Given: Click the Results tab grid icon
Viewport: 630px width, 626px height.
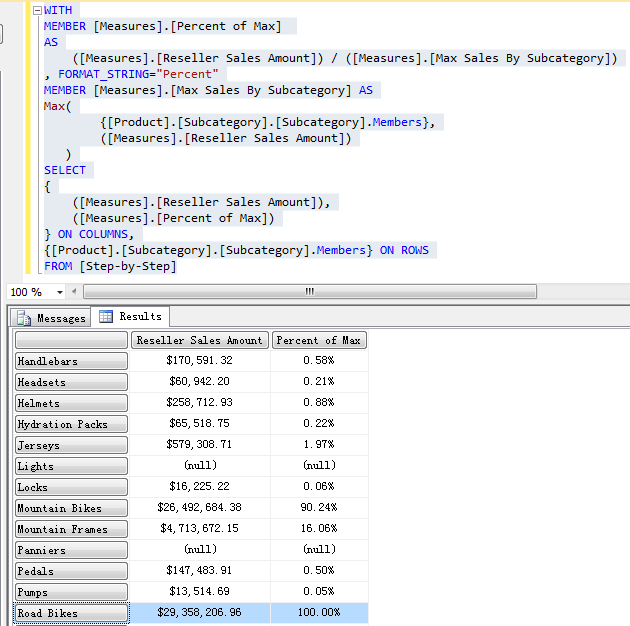Looking at the screenshot, I should coord(106,317).
